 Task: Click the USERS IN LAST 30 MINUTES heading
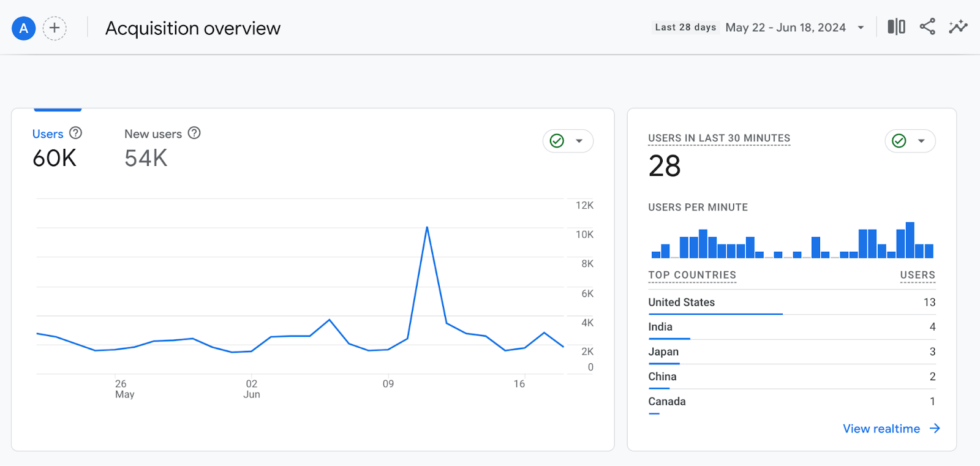719,138
